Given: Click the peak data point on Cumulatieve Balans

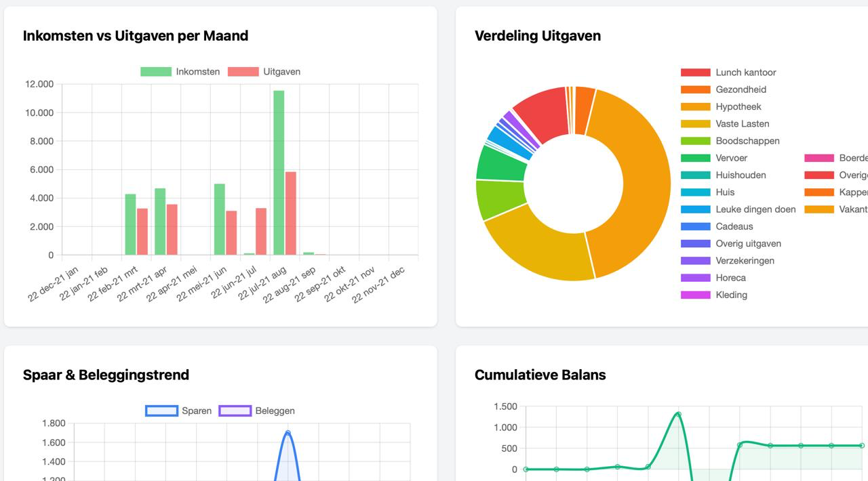Looking at the screenshot, I should 679,414.
